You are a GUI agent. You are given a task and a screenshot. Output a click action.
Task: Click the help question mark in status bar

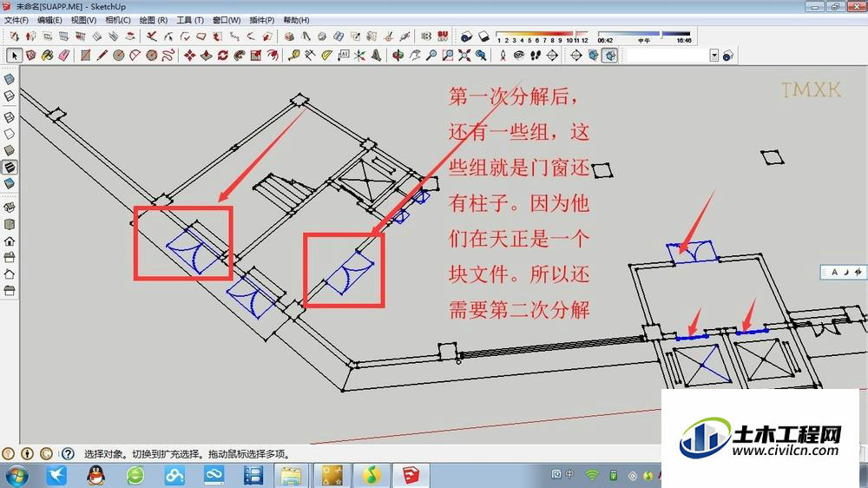coord(68,454)
